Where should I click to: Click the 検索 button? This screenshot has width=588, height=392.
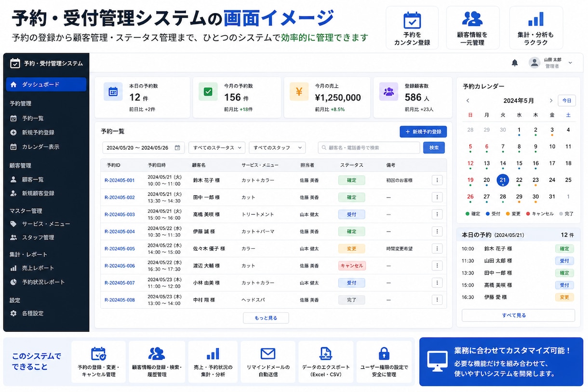pos(434,148)
